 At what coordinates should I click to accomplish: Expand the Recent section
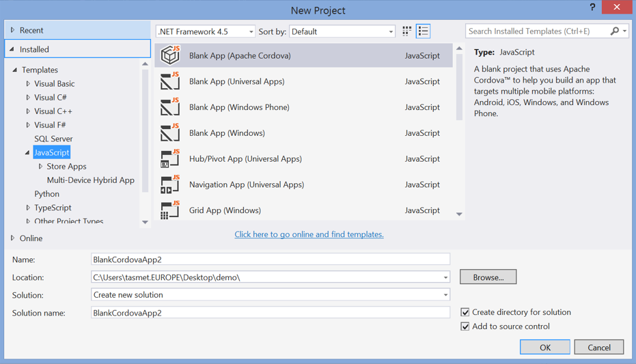[12, 30]
